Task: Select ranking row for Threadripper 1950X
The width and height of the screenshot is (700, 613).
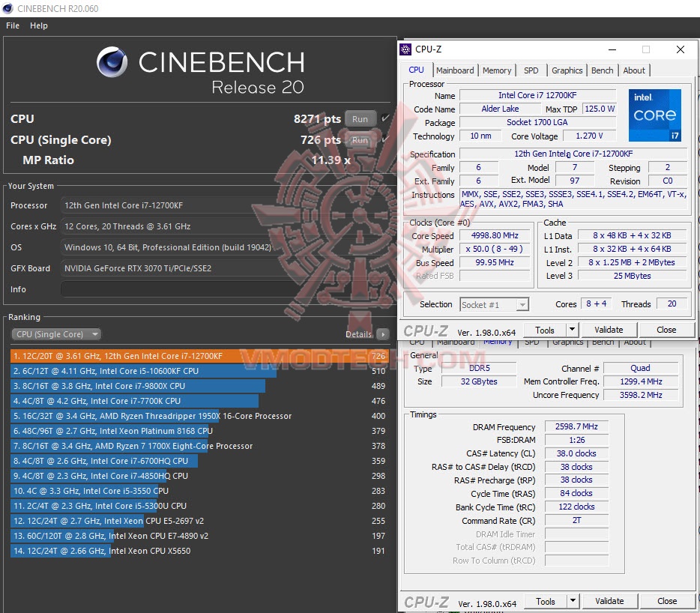Action: [x=199, y=416]
